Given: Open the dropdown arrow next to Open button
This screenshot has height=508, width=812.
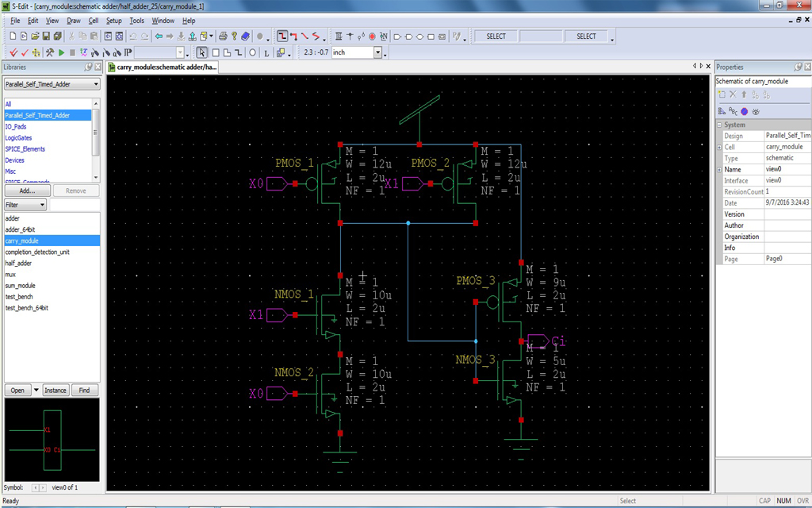Looking at the screenshot, I should (36, 391).
